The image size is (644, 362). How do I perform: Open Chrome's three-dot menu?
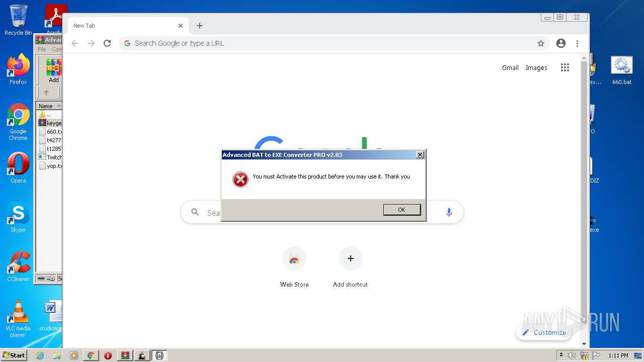[577, 43]
